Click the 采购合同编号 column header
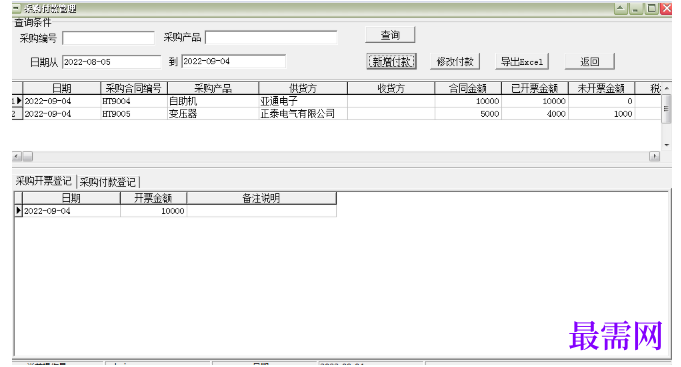 [x=134, y=88]
